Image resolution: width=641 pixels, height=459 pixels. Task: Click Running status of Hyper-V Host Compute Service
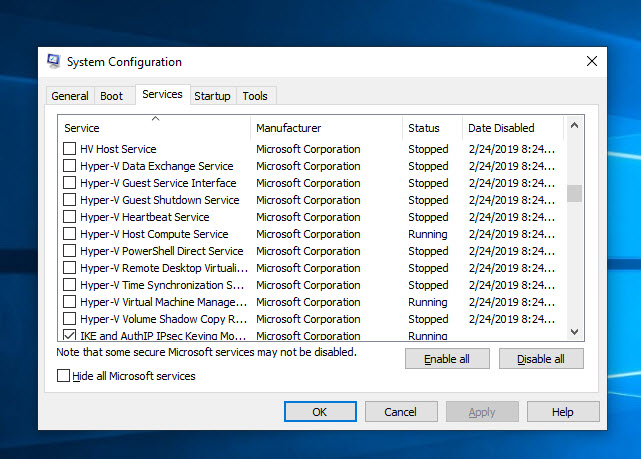(428, 234)
